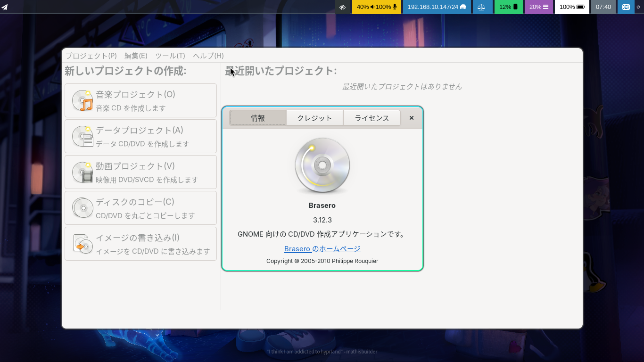The width and height of the screenshot is (644, 362).
Task: Click the paper plane icon in top bar
Action: (5, 7)
